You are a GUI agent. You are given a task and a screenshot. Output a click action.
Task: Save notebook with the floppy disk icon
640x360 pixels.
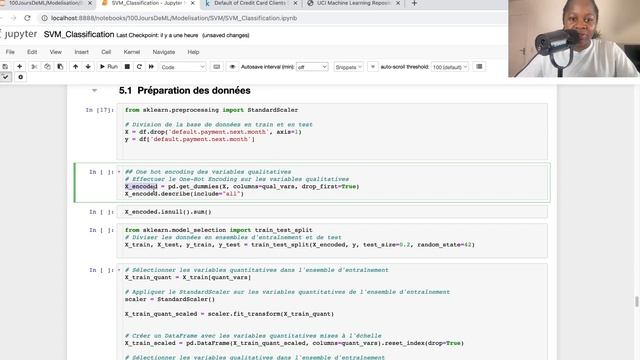[x=5, y=67]
